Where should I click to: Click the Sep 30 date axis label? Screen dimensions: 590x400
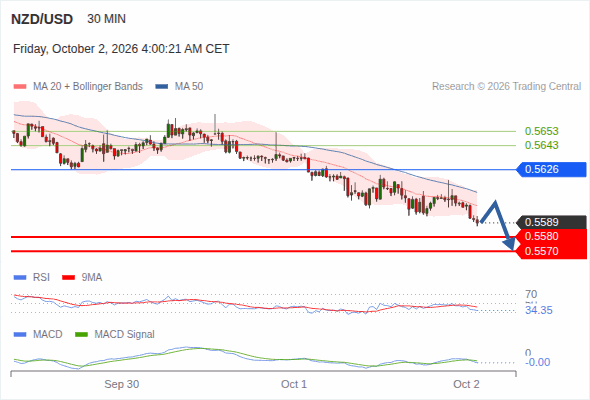122,384
